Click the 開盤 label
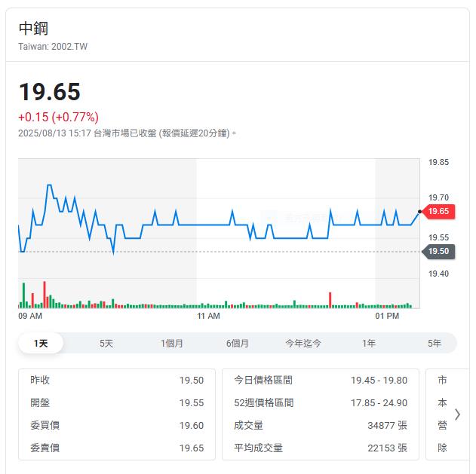476x474 pixels. click(40, 402)
